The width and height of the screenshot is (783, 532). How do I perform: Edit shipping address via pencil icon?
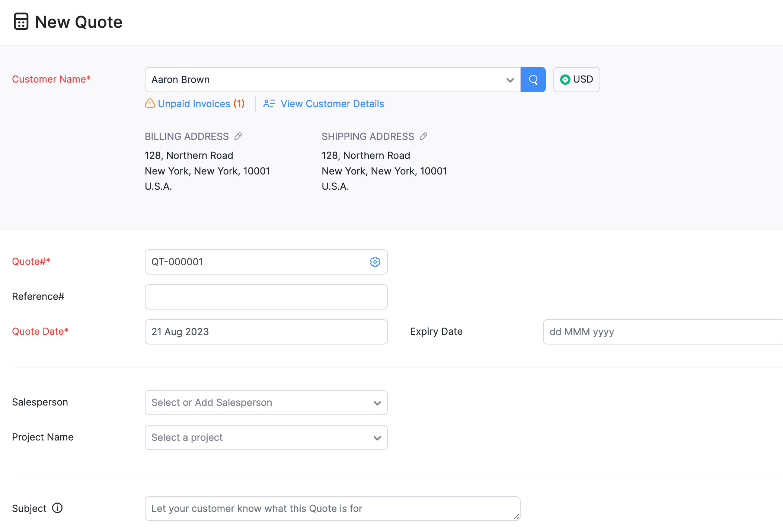(x=424, y=137)
